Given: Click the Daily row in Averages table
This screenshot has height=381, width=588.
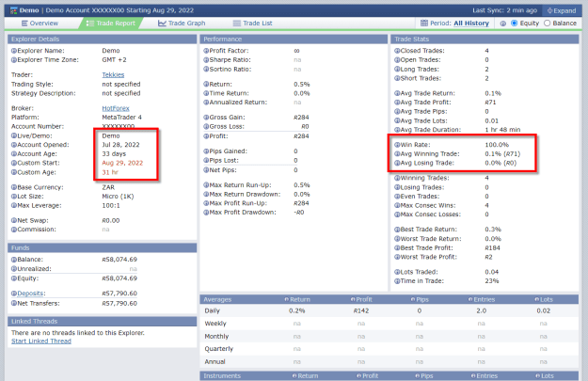Looking at the screenshot, I should [x=389, y=310].
